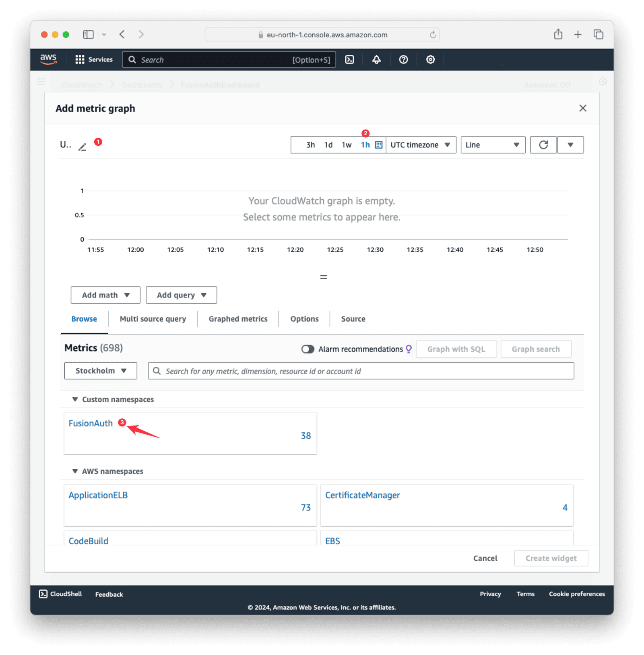Collapse the Custom namespaces section
The width and height of the screenshot is (644, 655).
point(75,399)
